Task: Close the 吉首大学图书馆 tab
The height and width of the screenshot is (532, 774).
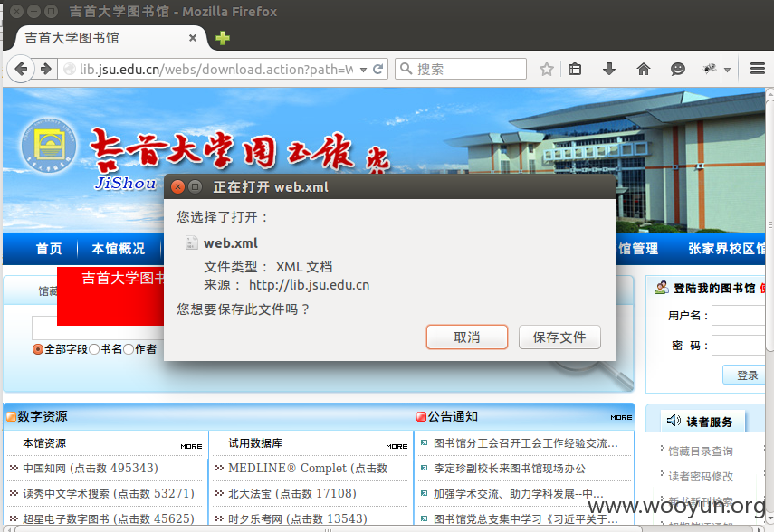Action: click(193, 38)
